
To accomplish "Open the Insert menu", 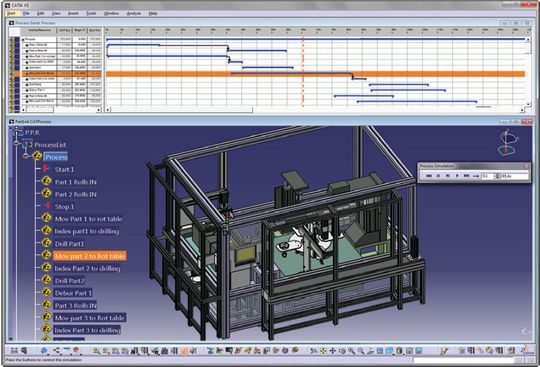I will coord(73,13).
